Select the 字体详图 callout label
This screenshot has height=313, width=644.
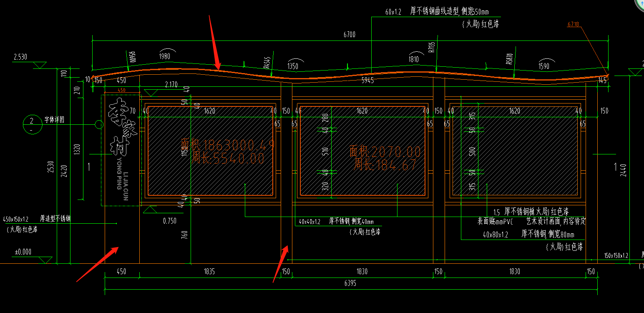click(x=55, y=119)
